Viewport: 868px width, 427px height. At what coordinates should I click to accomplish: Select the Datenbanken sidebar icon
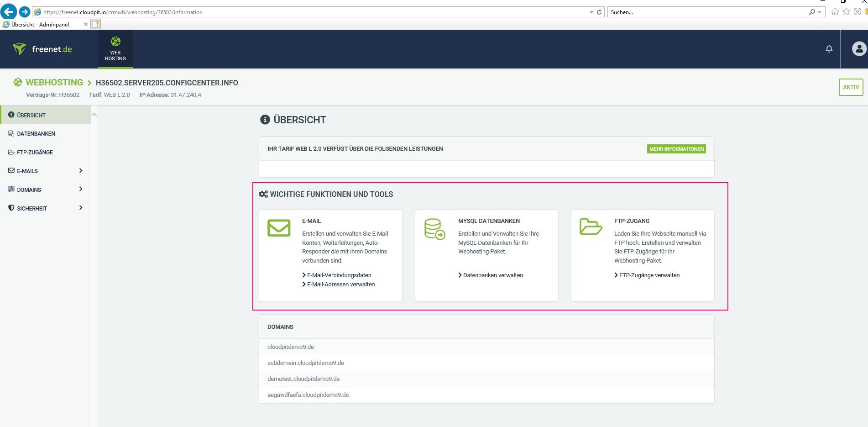click(x=10, y=133)
